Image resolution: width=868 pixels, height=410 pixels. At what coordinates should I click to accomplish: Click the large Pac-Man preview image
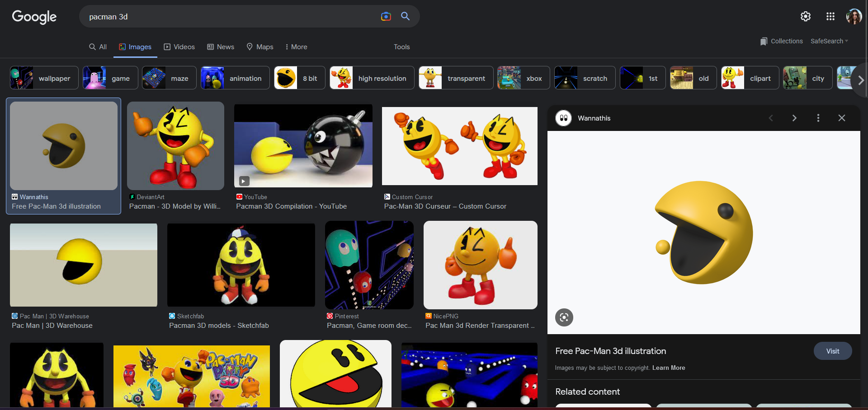click(704, 233)
